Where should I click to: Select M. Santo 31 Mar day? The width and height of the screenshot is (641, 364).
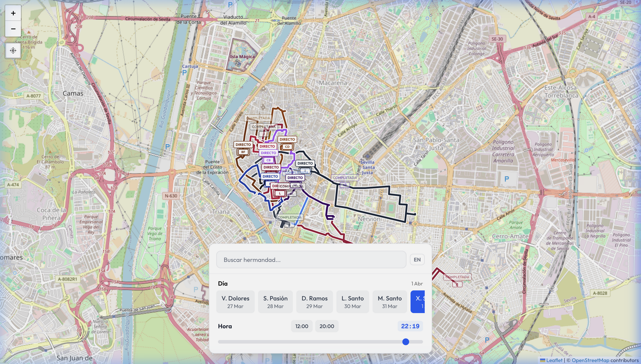390,302
